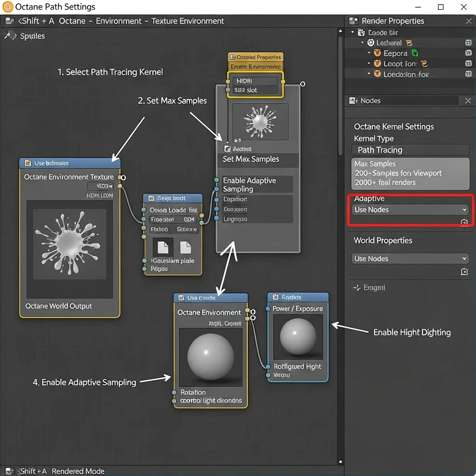Click the Nodes panel header icon
Screen dimensions: 476x476
353,100
